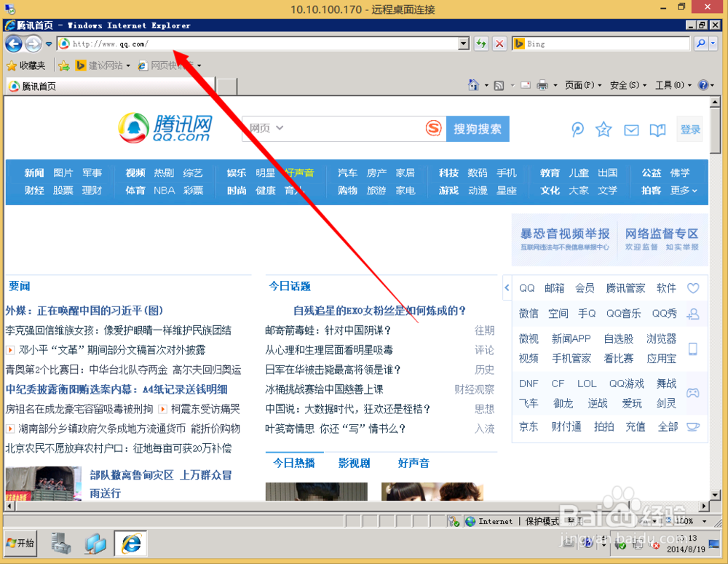Open the 安全(S) menu

[x=628, y=85]
